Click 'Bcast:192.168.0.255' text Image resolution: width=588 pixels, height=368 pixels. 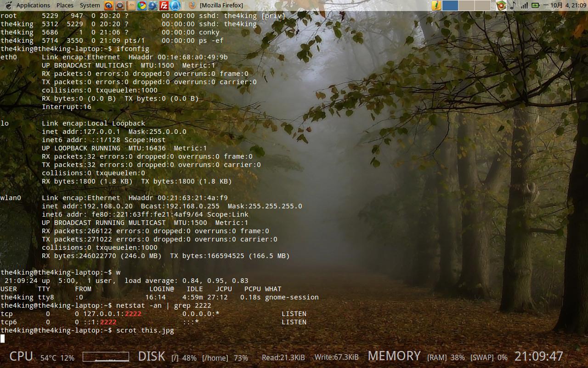pos(180,206)
